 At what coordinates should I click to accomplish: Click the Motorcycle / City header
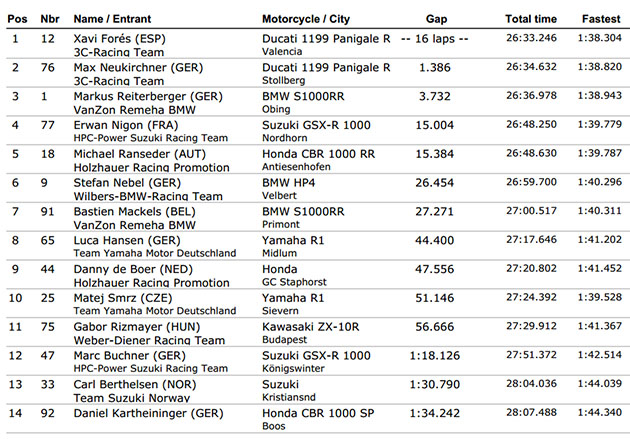pyautogui.click(x=306, y=19)
